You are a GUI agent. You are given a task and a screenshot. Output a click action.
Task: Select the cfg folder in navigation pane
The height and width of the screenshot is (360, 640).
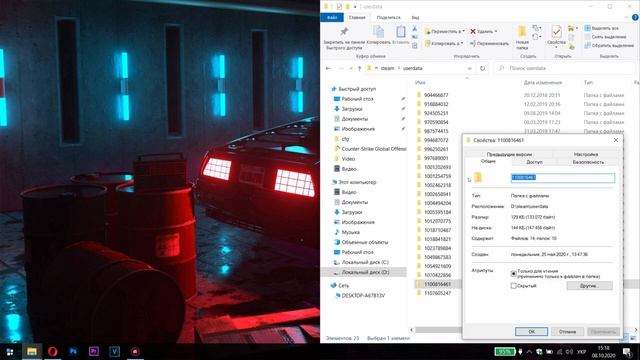(345, 139)
